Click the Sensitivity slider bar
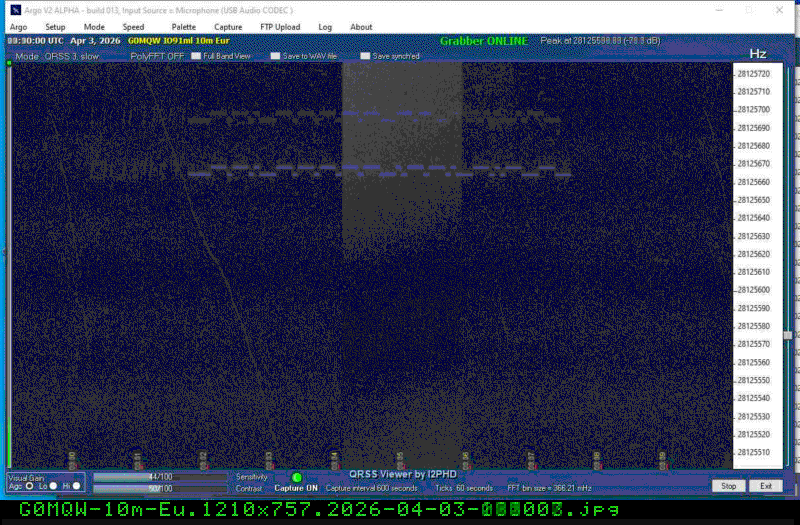The width and height of the screenshot is (800, 525). coord(160,477)
